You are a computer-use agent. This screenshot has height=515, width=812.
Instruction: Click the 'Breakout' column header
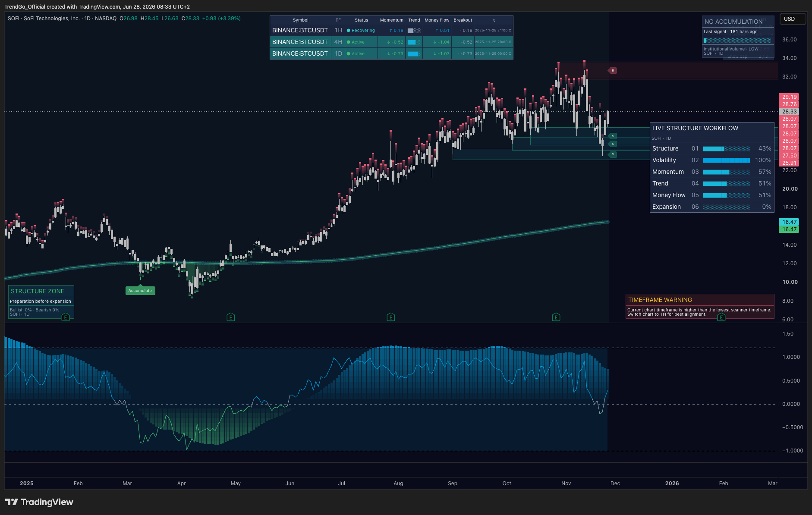click(463, 20)
